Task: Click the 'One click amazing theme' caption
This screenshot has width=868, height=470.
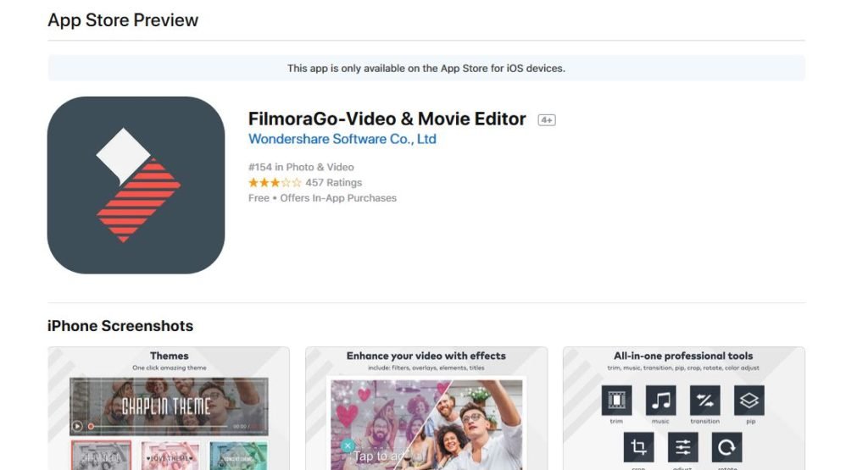Action: pyautogui.click(x=169, y=368)
